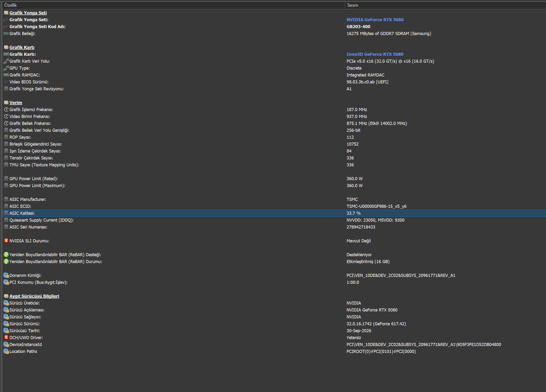Click the BIOS icon beside Video BIOS Sürümü
Viewport: 546px width, 392px height.
pyautogui.click(x=6, y=82)
